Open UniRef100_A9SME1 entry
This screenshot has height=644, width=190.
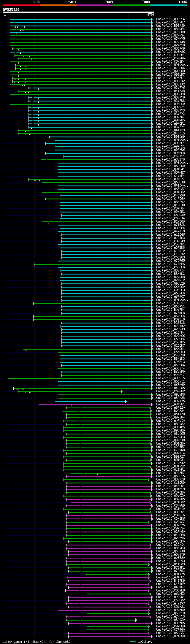[170, 143]
